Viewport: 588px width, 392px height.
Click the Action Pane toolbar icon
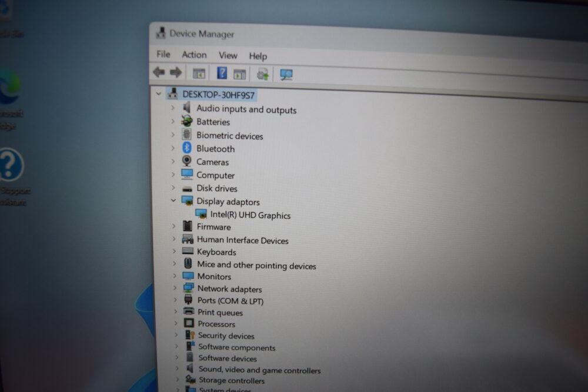coord(239,74)
